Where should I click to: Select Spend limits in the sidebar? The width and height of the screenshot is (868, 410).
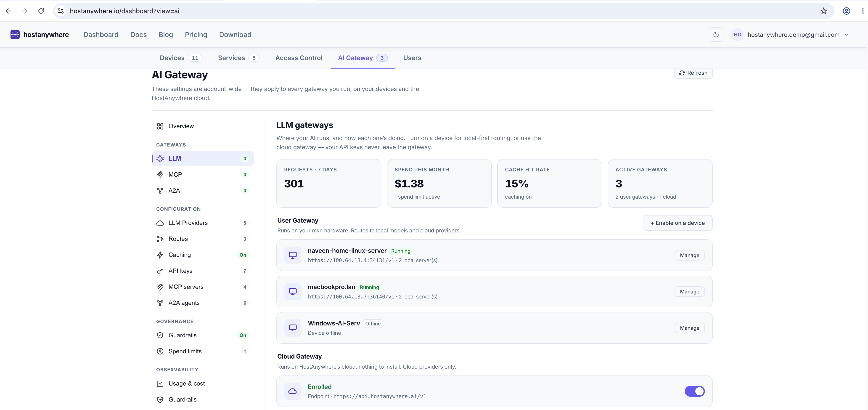[203, 351]
